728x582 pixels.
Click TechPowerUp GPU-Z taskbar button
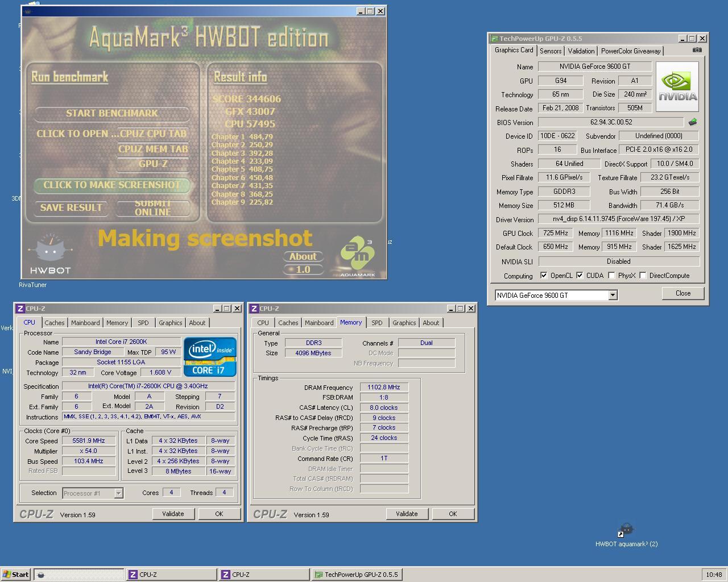(357, 575)
